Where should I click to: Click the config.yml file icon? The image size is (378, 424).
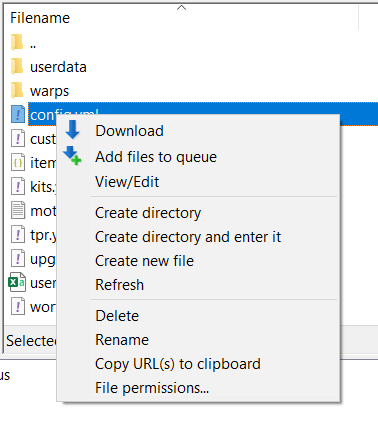pos(18,114)
